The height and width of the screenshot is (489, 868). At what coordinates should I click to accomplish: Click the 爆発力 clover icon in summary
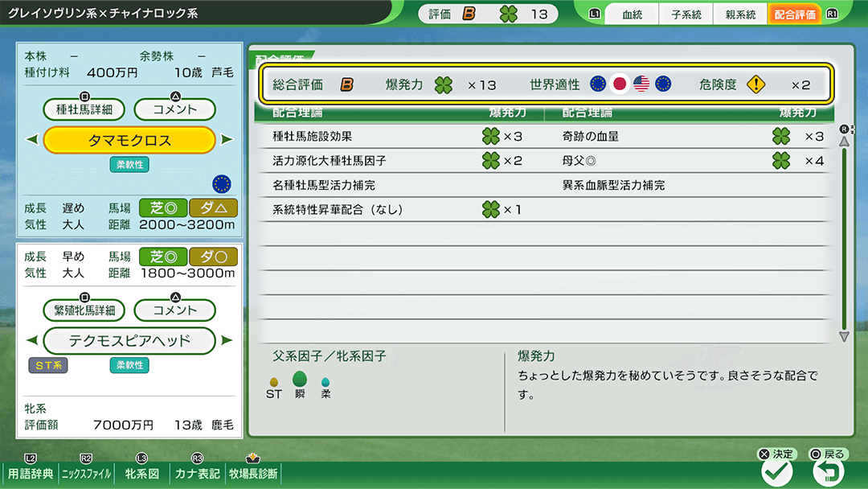coord(444,84)
